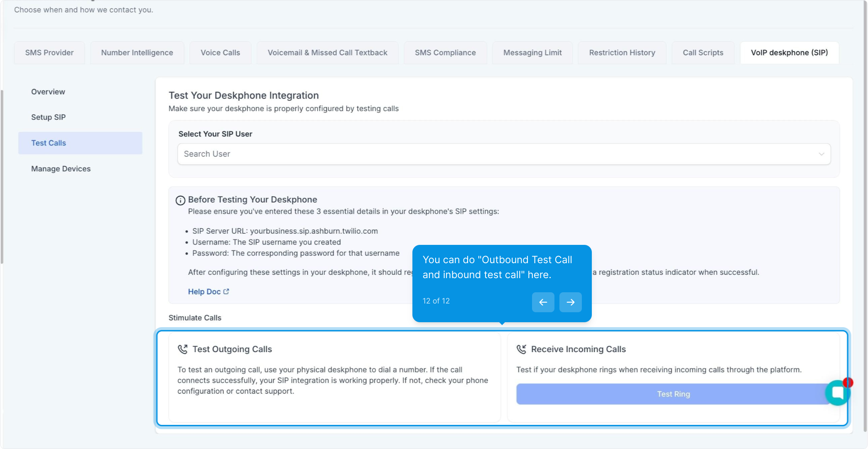Open Setup SIP in sidebar
Image resolution: width=868 pixels, height=449 pixels.
tap(48, 117)
